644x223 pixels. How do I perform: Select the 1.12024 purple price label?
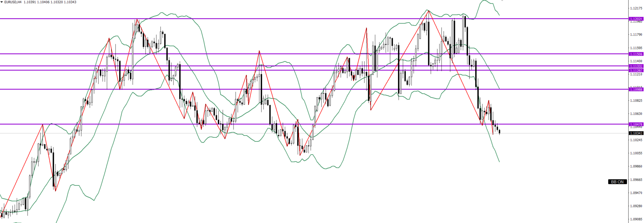click(636, 19)
